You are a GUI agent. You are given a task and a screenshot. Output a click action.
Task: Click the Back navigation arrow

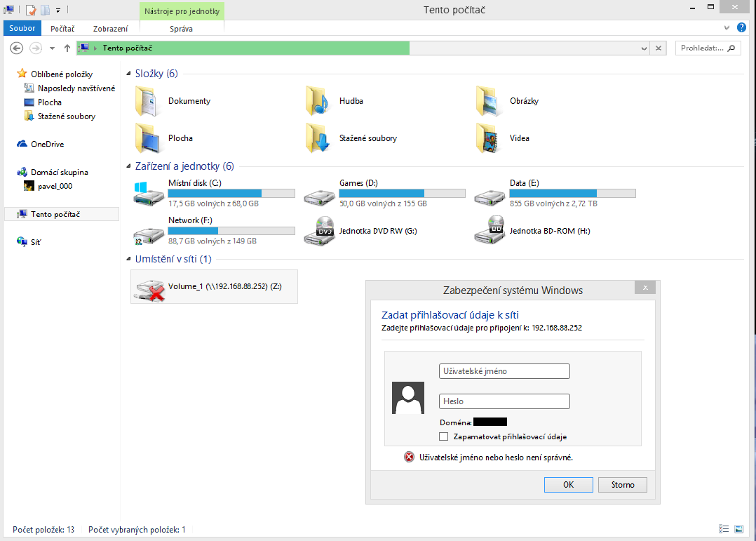coord(16,48)
